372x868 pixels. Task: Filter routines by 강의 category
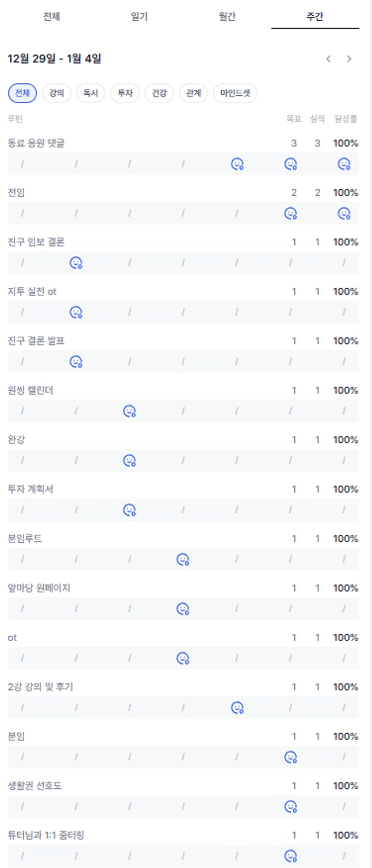click(x=57, y=93)
